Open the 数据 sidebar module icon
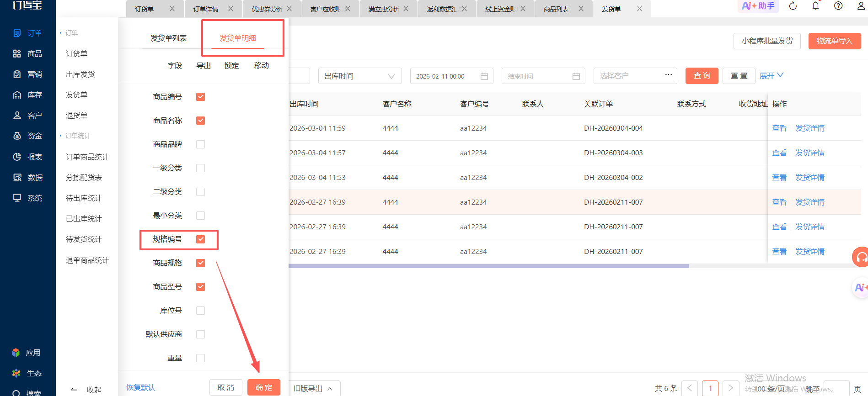The height and width of the screenshot is (396, 868). pyautogui.click(x=17, y=178)
